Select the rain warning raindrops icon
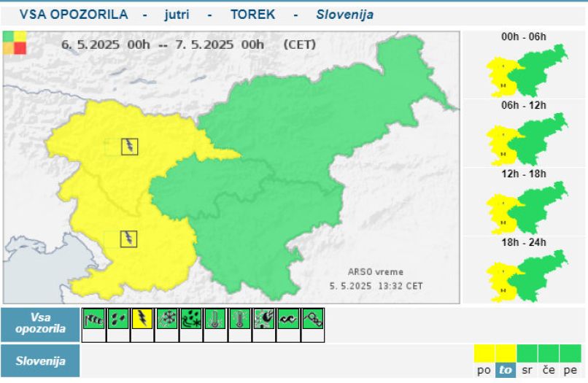The width and height of the screenshot is (588, 383). pyautogui.click(x=118, y=319)
